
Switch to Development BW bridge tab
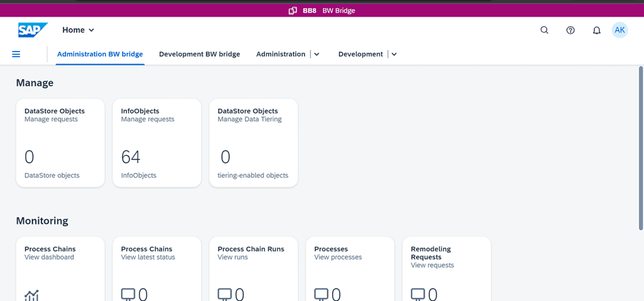pyautogui.click(x=199, y=54)
